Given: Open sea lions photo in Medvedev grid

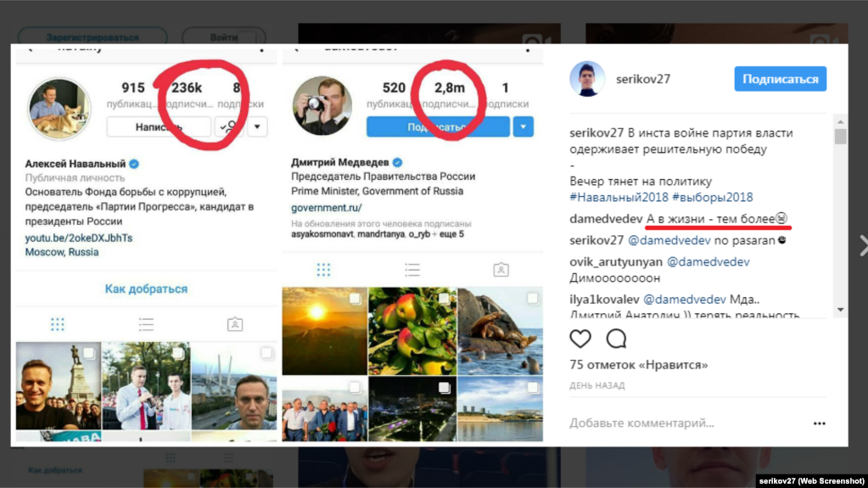Looking at the screenshot, I should [x=501, y=331].
